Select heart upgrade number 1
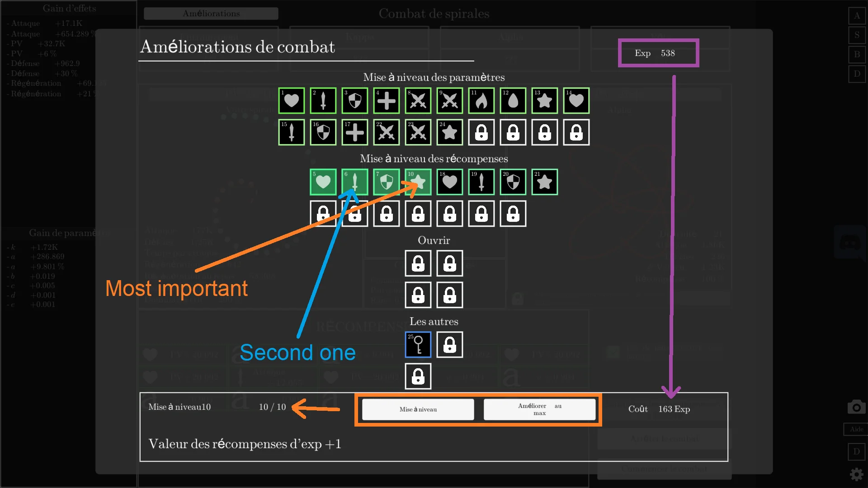868x488 pixels. (x=291, y=100)
